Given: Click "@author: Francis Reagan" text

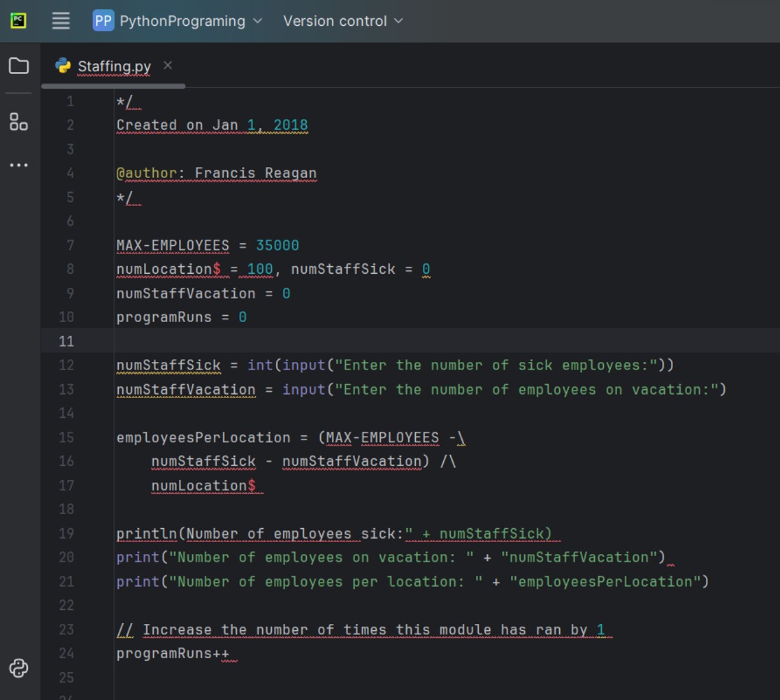Looking at the screenshot, I should 217,173.
